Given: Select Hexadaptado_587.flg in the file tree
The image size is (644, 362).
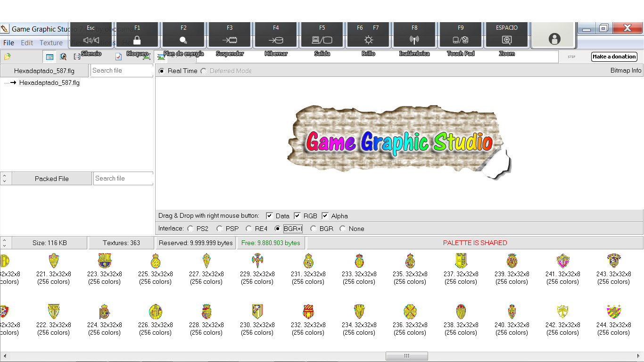Looking at the screenshot, I should pyautogui.click(x=50, y=82).
